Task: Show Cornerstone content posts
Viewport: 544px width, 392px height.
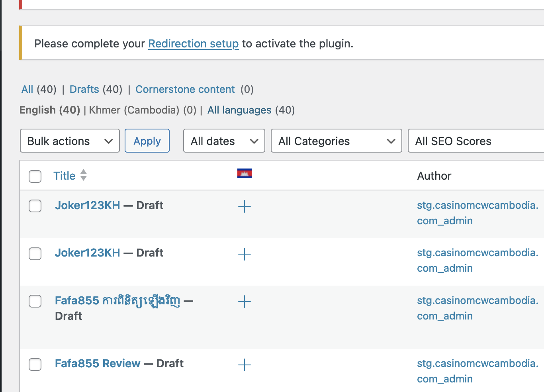Action: [x=185, y=89]
